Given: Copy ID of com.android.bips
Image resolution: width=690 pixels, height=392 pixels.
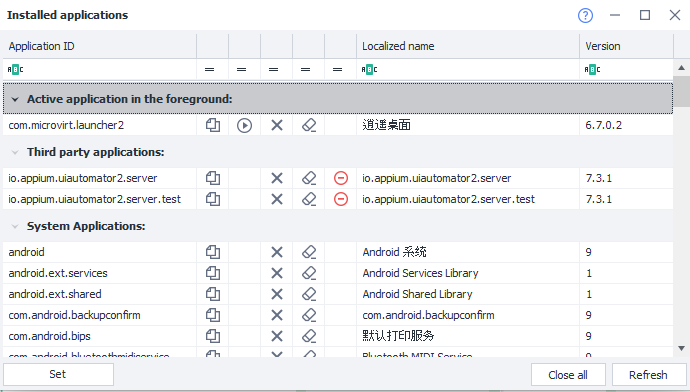Looking at the screenshot, I should 213,336.
